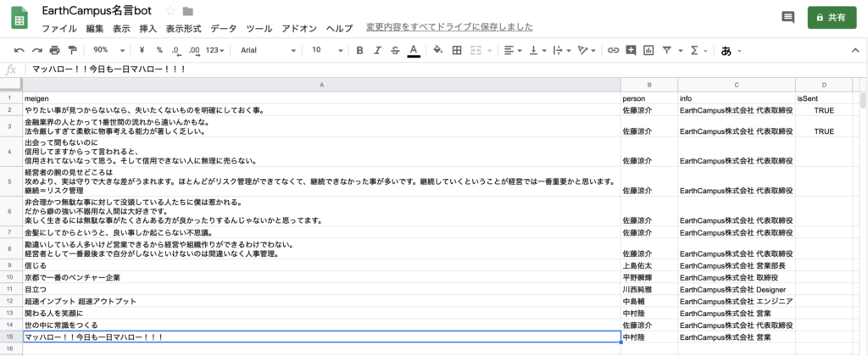Increase decimal places (.00 button)
Viewport: 868px width, 356px height.
point(194,50)
